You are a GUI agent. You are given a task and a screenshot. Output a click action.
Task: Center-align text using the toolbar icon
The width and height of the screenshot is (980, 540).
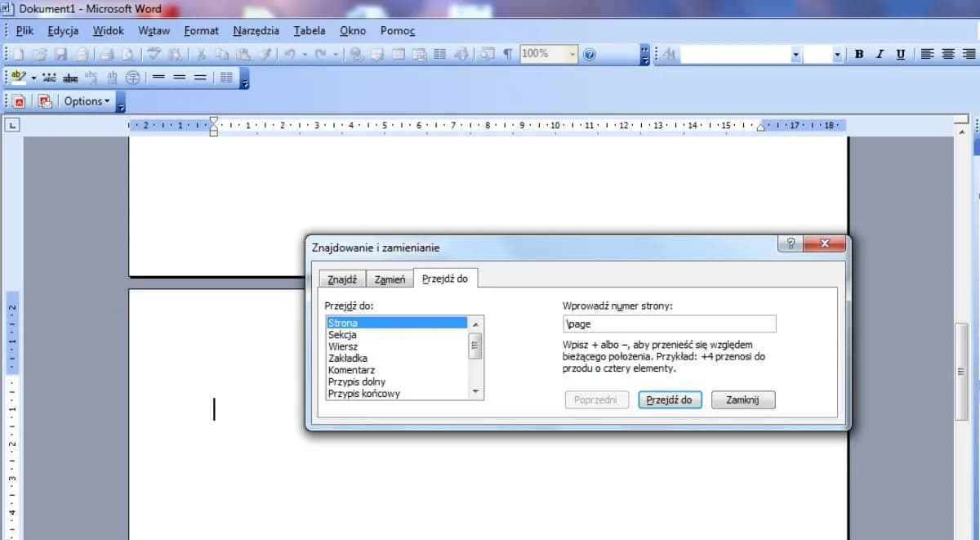947,54
